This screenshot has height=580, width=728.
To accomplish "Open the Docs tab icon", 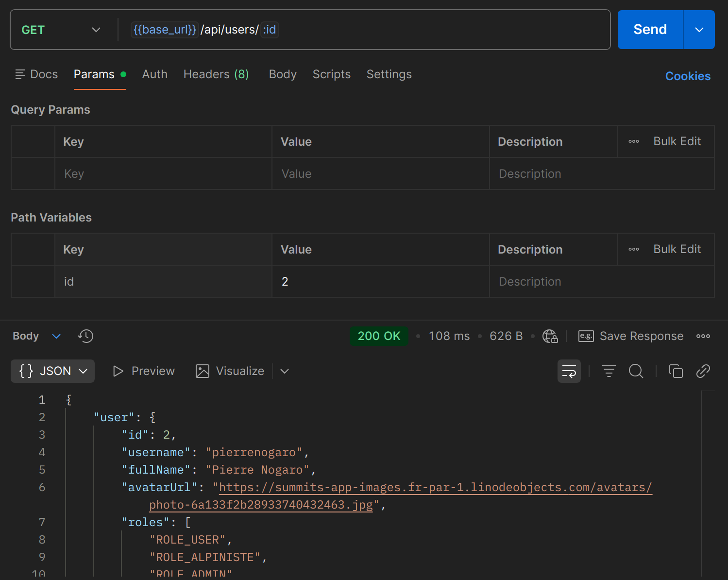I will coord(20,74).
